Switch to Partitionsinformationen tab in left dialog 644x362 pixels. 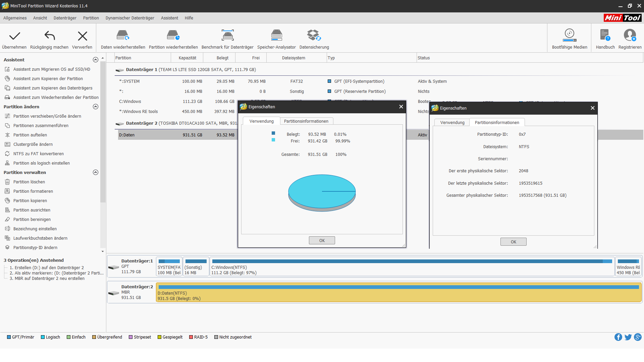coord(306,121)
